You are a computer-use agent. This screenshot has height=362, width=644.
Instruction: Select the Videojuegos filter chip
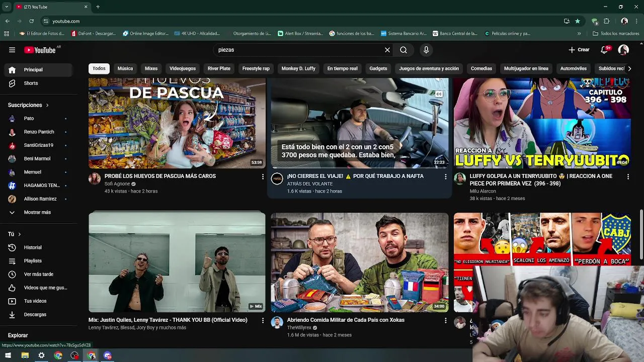pyautogui.click(x=183, y=68)
